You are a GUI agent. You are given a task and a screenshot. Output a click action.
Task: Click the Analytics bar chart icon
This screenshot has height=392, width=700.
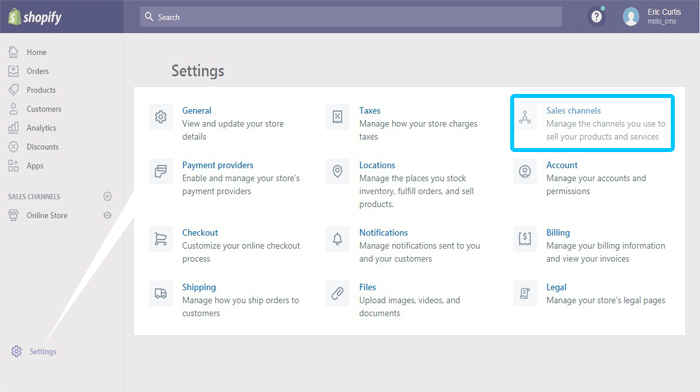click(x=13, y=127)
